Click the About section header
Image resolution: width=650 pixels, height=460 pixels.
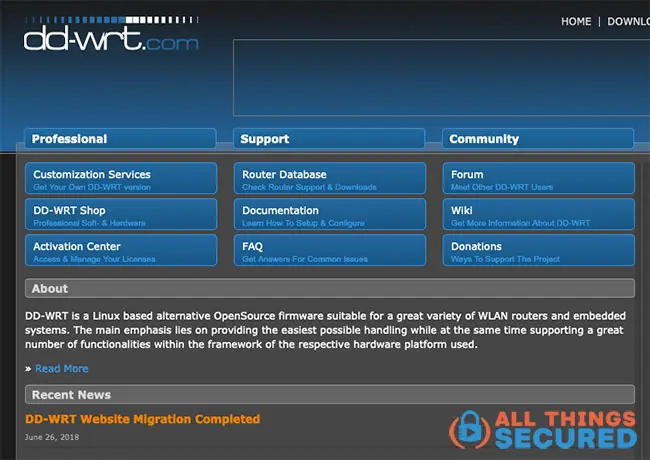point(330,288)
